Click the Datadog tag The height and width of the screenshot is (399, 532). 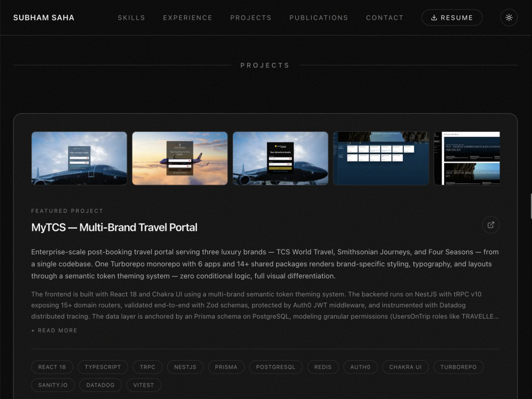101,385
